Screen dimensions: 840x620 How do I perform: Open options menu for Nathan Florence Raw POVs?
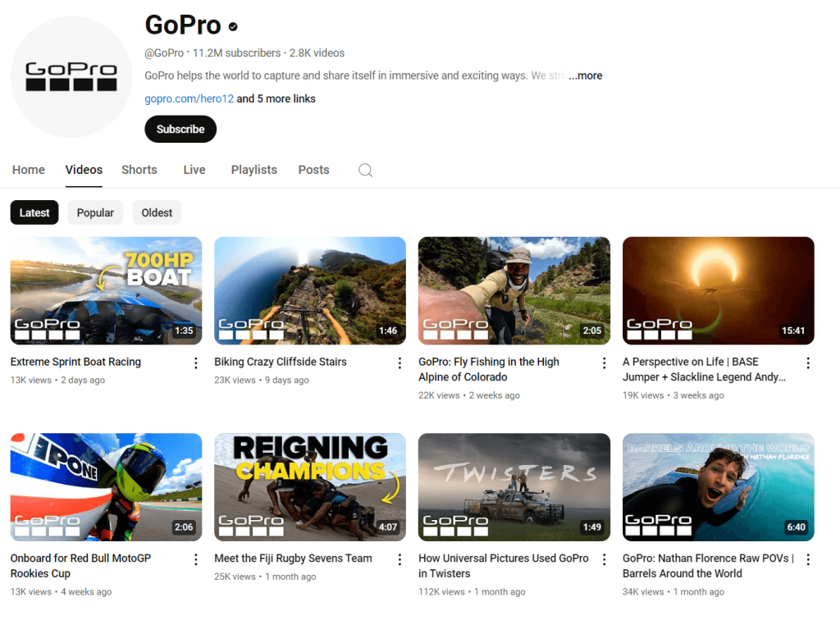808,559
